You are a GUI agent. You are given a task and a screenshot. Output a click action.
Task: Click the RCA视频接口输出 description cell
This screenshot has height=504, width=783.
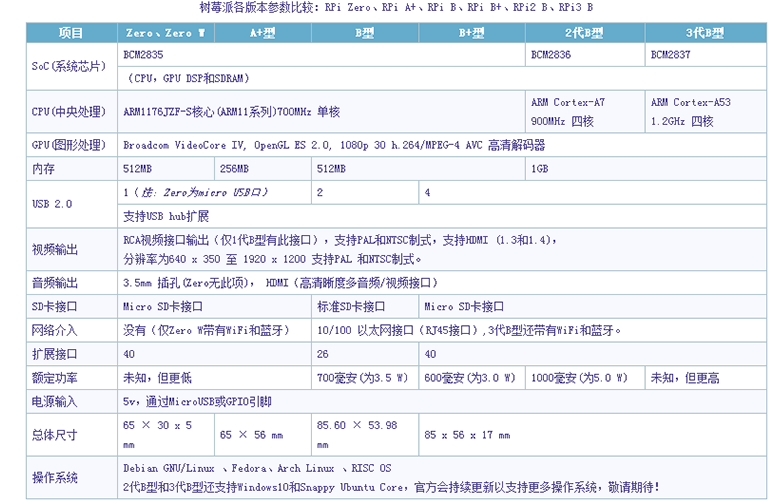tap(442, 250)
